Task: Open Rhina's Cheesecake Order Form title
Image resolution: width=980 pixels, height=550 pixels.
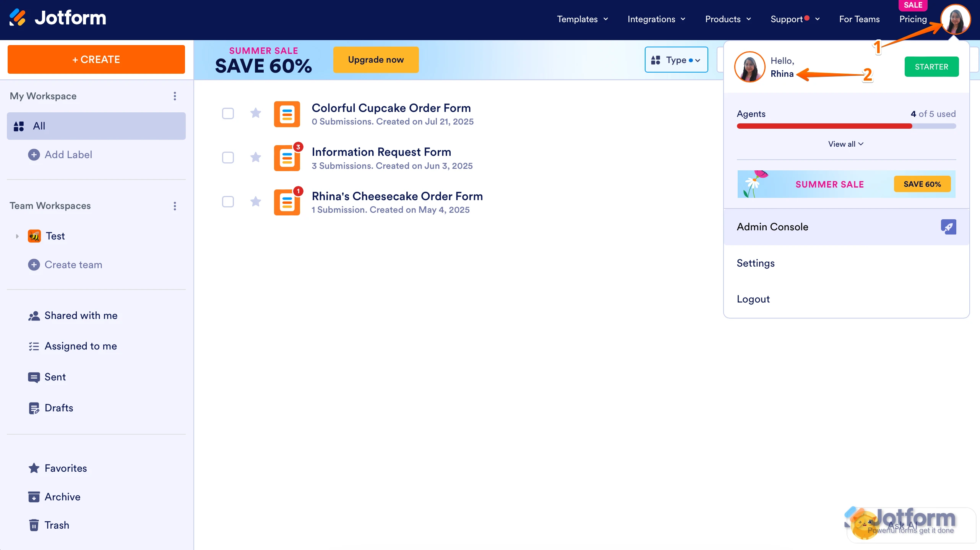Action: pyautogui.click(x=397, y=196)
